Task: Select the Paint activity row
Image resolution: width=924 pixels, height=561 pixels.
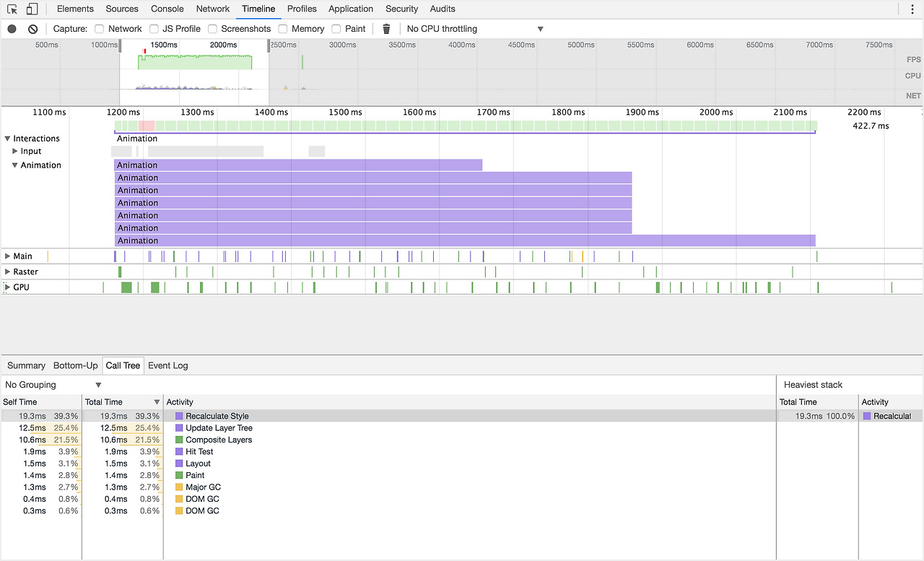Action: pyautogui.click(x=388, y=475)
